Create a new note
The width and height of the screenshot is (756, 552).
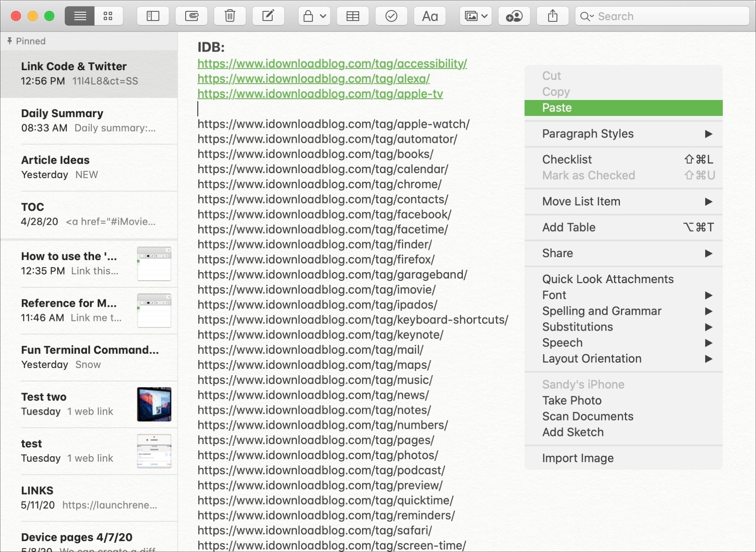(268, 16)
